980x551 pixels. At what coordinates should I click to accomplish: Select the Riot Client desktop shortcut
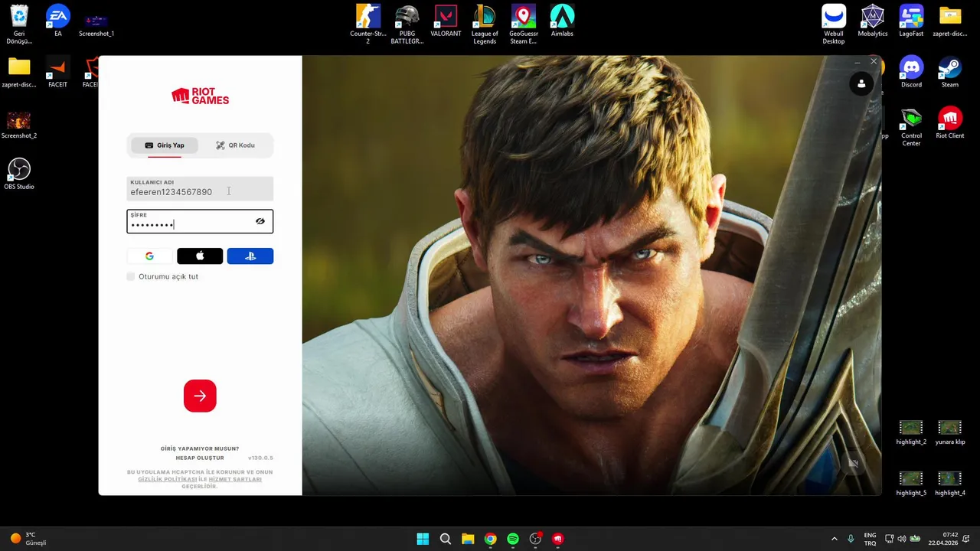coord(950,123)
